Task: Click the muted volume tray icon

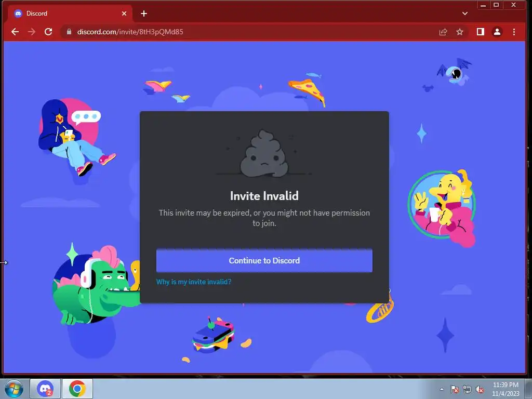Action: [x=480, y=389]
